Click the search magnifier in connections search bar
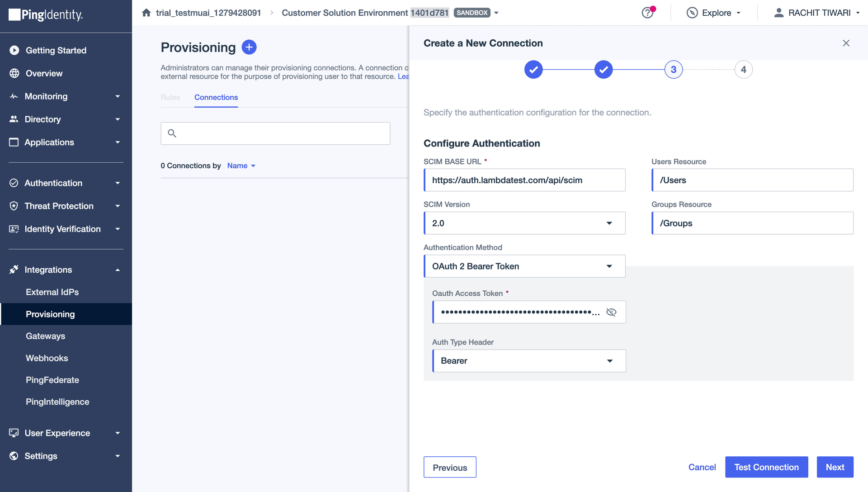The width and height of the screenshot is (868, 492). [172, 133]
